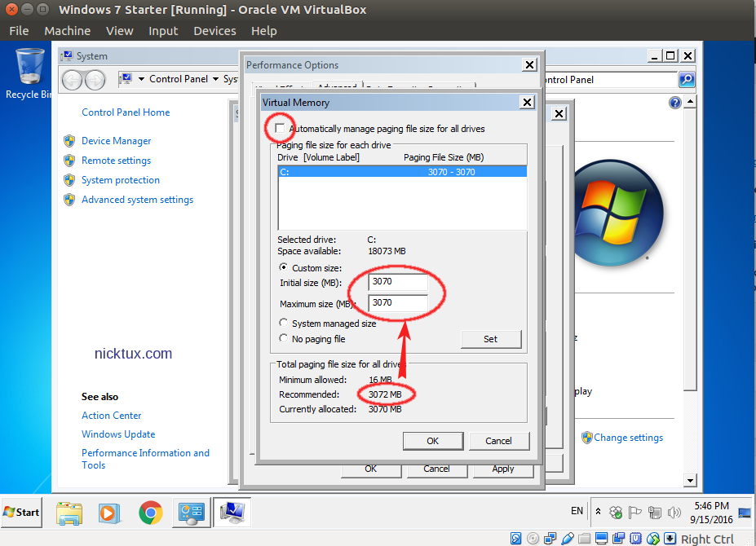The image size is (756, 546).
Task: Open the Devices menu in VirtualBox
Action: pos(214,31)
